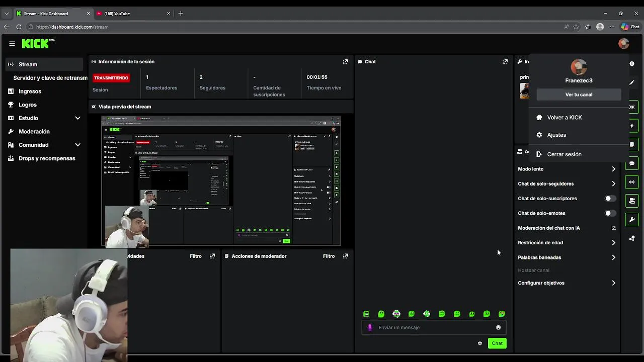Open the profile avatar menu
The height and width of the screenshot is (362, 644).
(623, 44)
